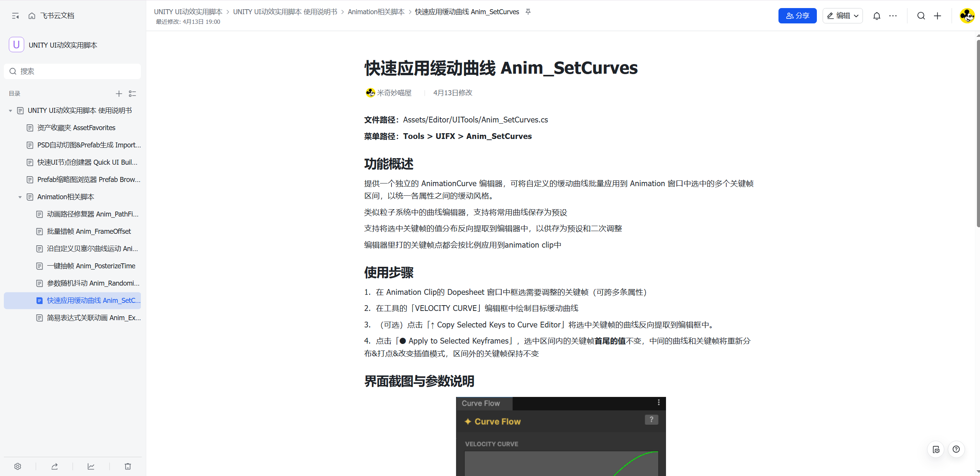Image resolution: width=980 pixels, height=476 pixels.
Task: Collapse the UNITY UI动效实用脚本 使用说明书 tree node
Action: pyautogui.click(x=10, y=111)
